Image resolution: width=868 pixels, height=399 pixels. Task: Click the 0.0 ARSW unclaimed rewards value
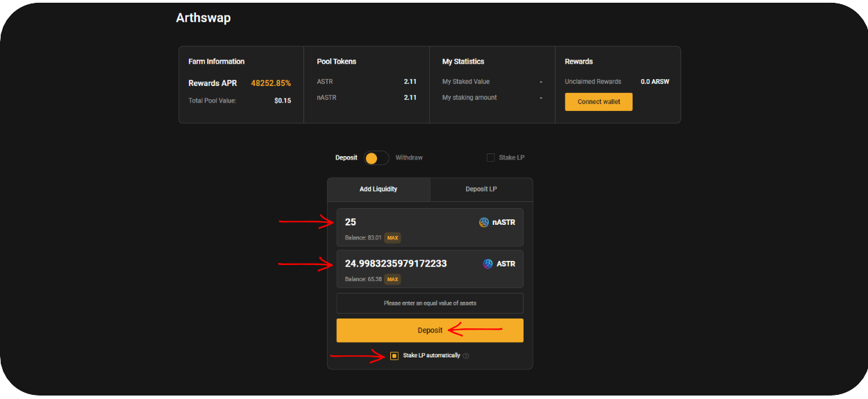click(x=655, y=82)
